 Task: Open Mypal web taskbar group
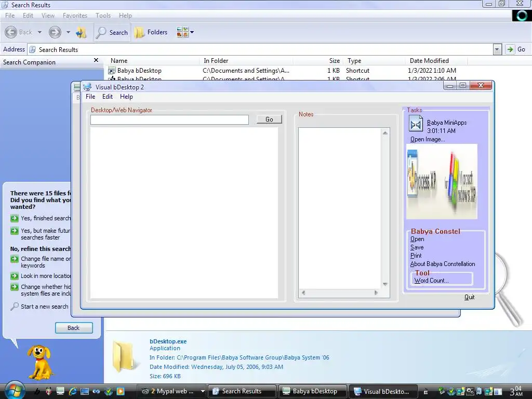172,391
